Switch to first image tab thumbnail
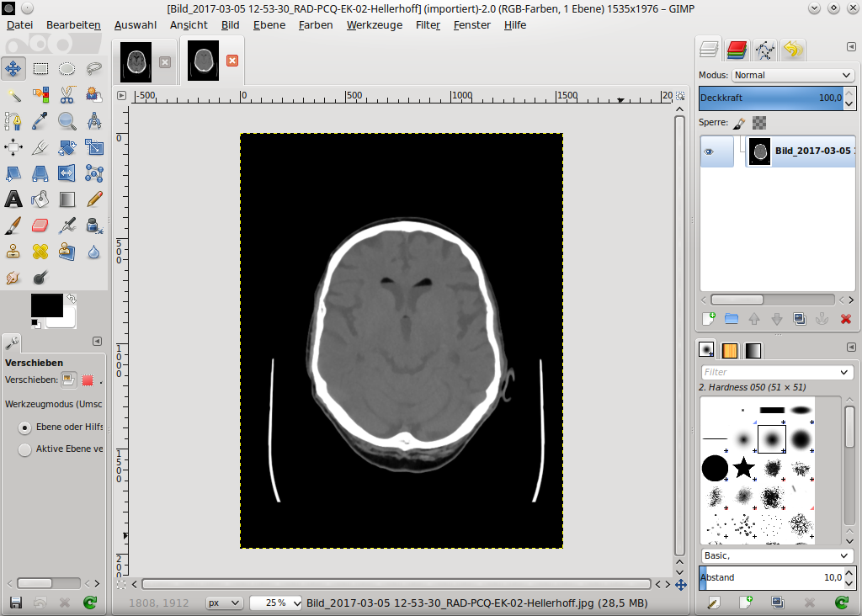Screen dimensions: 862x616 point(136,62)
